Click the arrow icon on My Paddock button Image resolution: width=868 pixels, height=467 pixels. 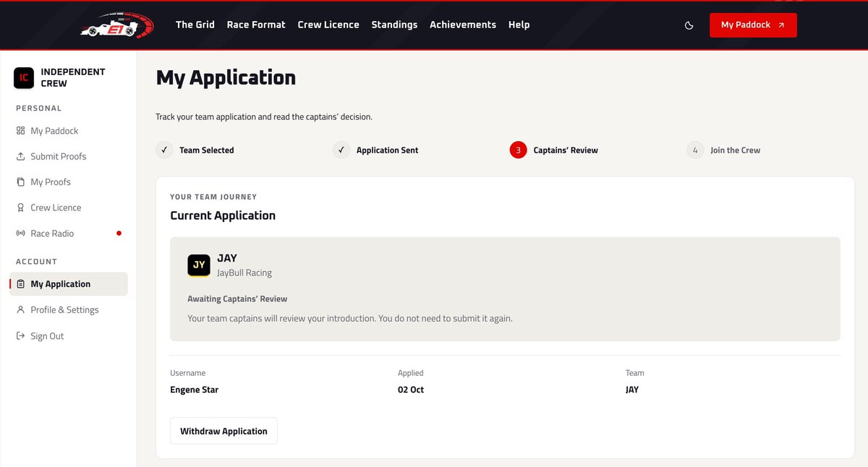tap(781, 25)
